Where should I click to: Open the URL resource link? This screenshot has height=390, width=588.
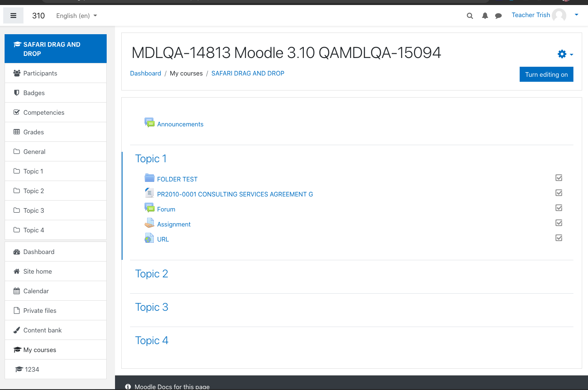(x=163, y=239)
